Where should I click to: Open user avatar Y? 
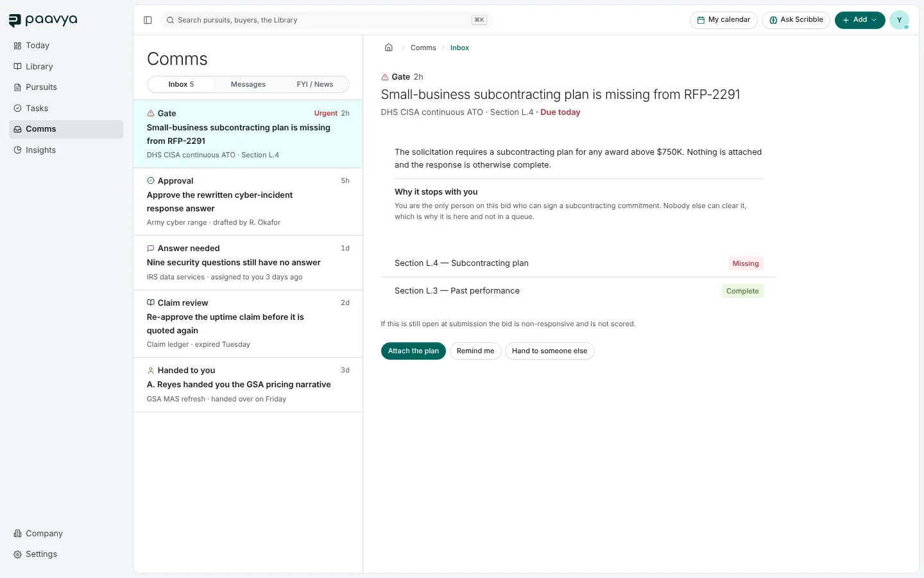pyautogui.click(x=899, y=20)
